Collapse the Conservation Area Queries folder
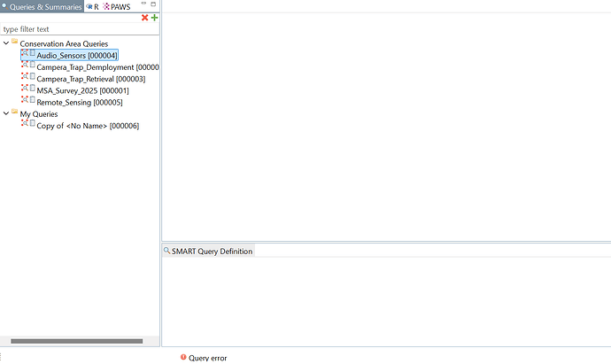Image resolution: width=611 pixels, height=364 pixels. (x=6, y=43)
